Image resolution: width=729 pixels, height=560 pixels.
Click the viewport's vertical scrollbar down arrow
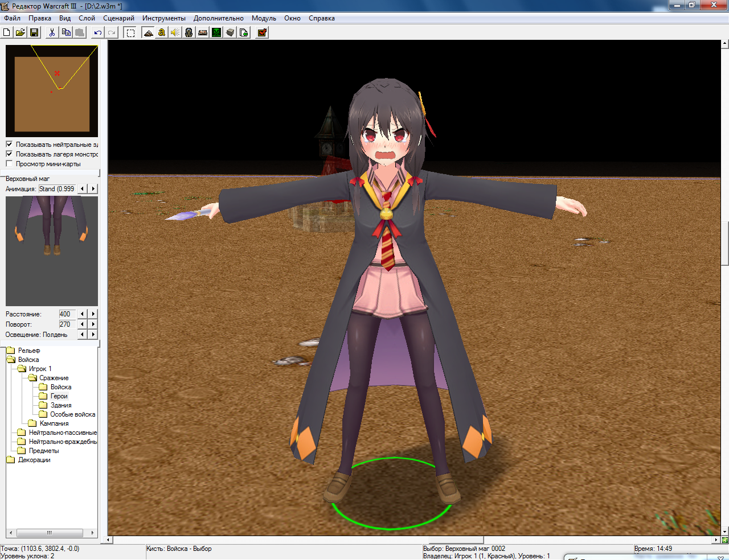pos(724,532)
